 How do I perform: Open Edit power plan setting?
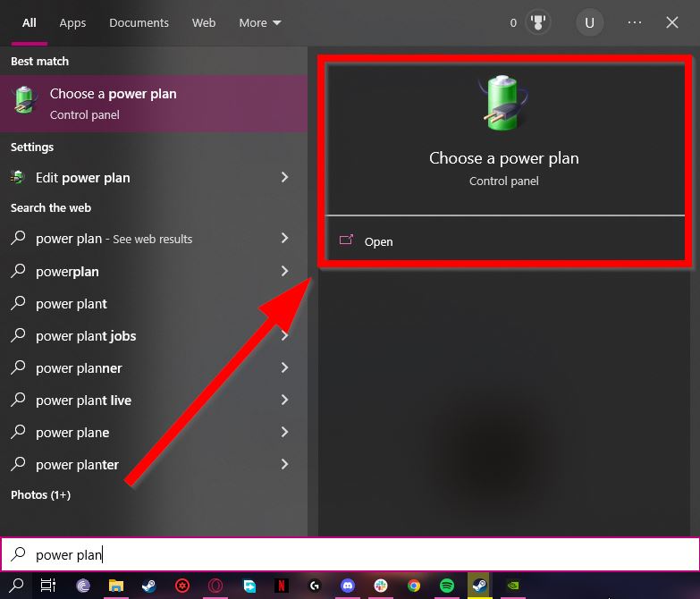(154, 178)
